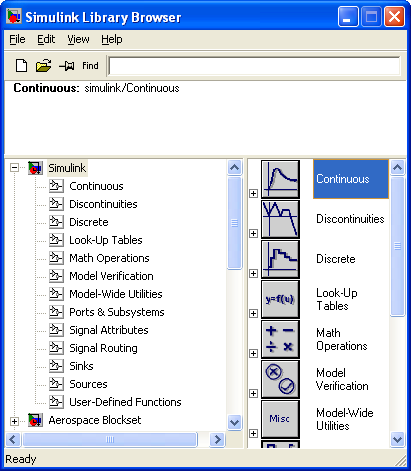Viewport: 411px width, 471px height.
Task: Click the tree pane horizontal scrollbar thumb
Action: 110,439
